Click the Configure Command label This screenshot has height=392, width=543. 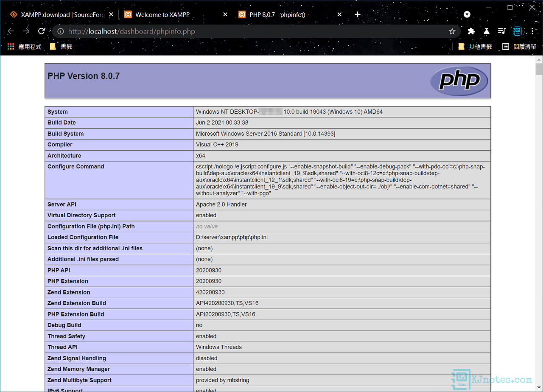[x=76, y=167]
